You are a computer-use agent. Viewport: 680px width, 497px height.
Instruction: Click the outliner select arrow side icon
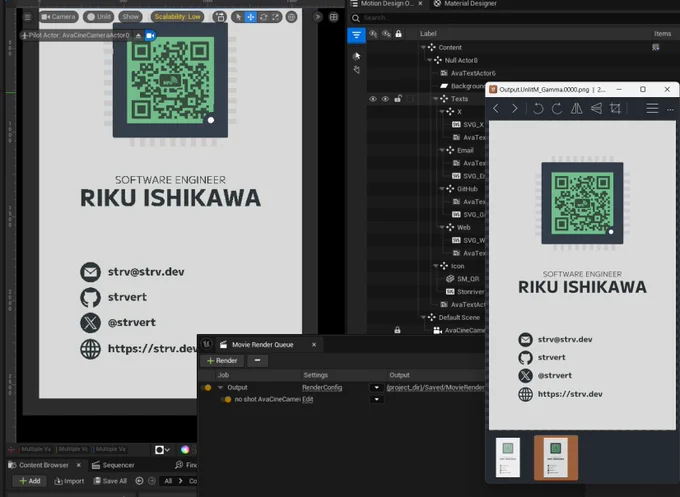click(x=356, y=56)
